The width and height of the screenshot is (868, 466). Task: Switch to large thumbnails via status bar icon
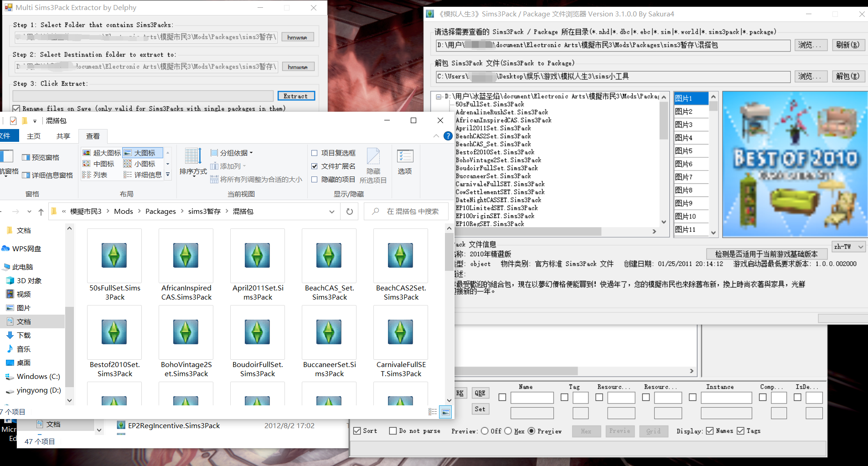click(445, 412)
